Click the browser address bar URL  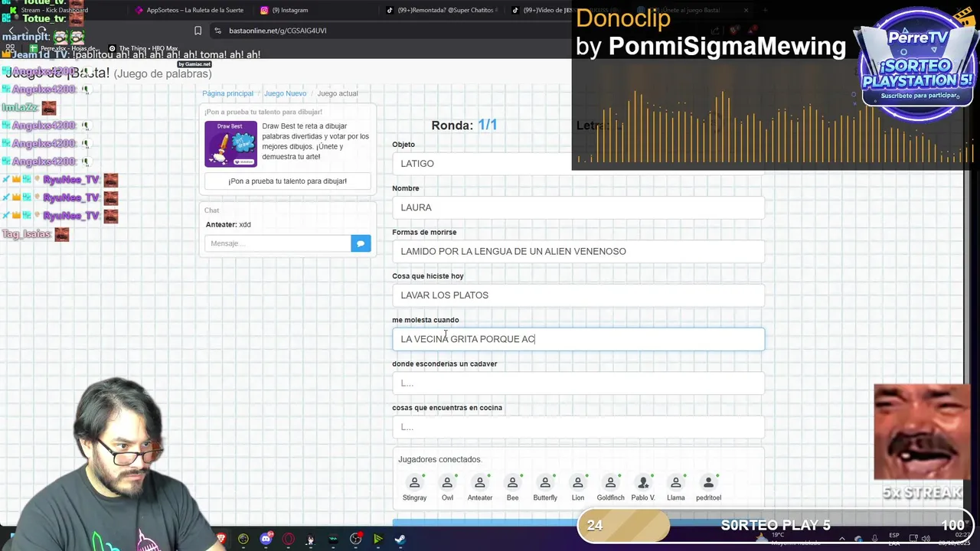coord(277,31)
